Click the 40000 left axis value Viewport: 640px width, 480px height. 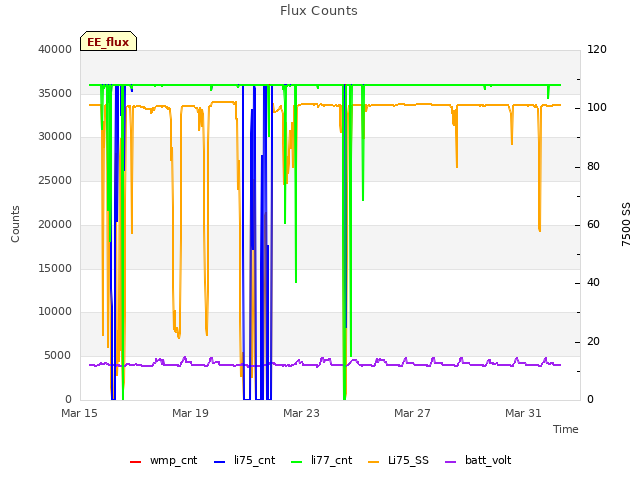coord(55,49)
